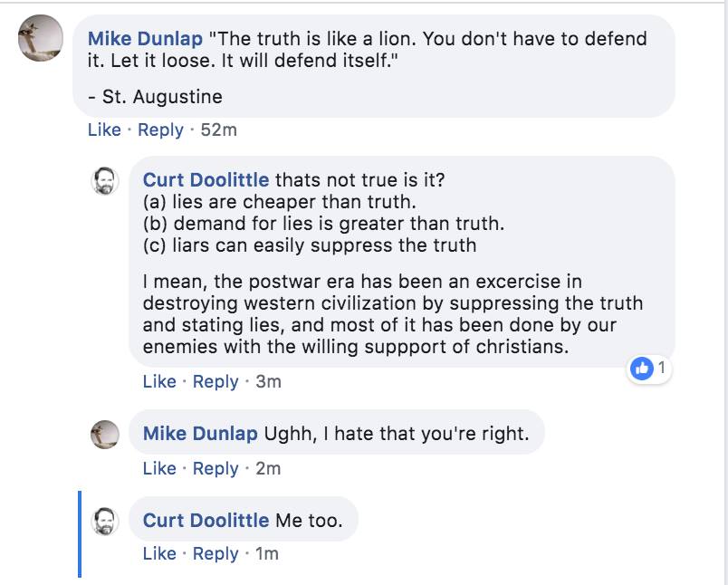Click the blue thumbs-up reaction icon
728x585 pixels.
click(x=644, y=369)
